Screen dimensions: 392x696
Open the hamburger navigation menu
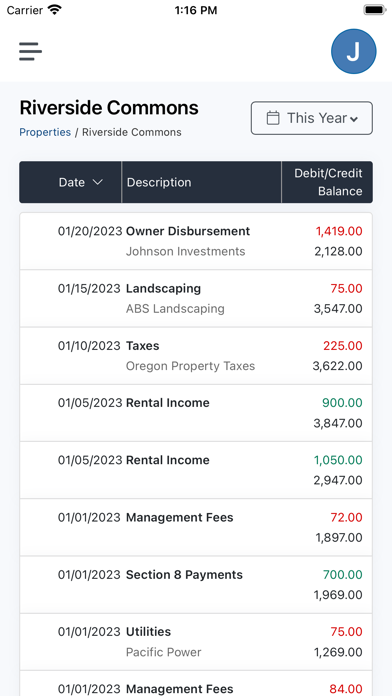point(30,51)
